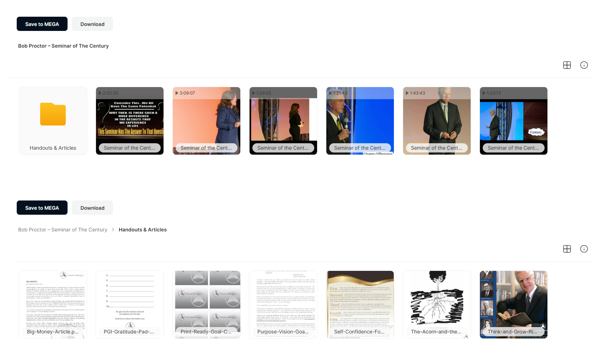This screenshot has height=364, width=610.
Task: Open the Big-Money-Article file
Action: (53, 305)
